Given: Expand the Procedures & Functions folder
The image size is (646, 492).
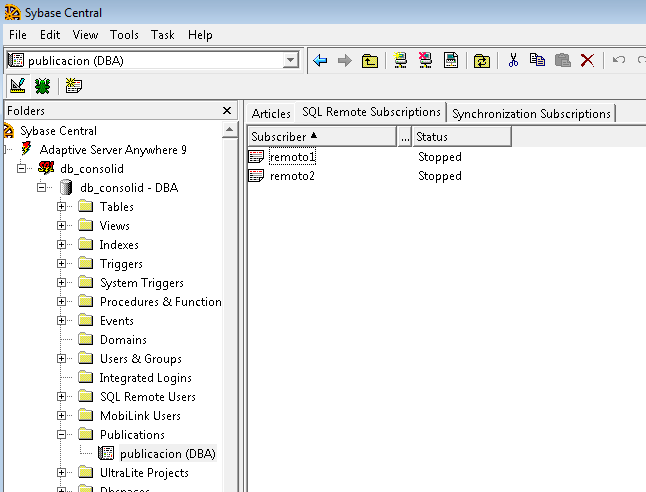Looking at the screenshot, I should tap(62, 302).
